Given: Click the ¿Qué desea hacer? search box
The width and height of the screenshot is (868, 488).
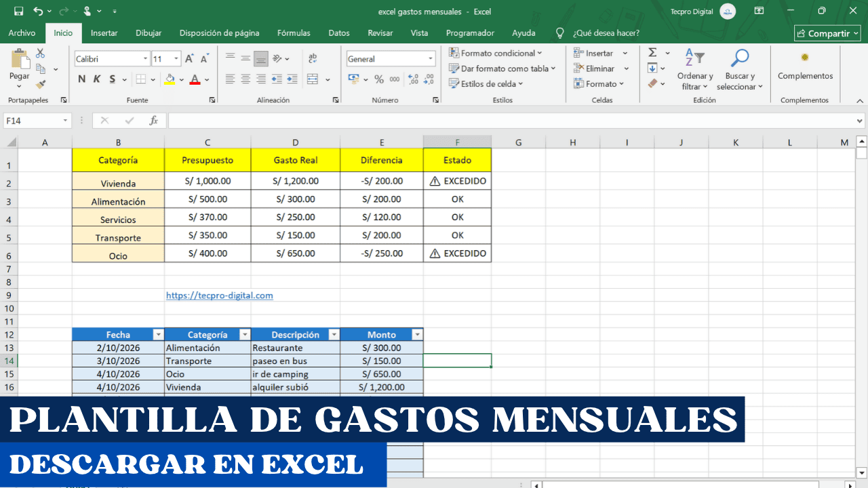Looking at the screenshot, I should (606, 33).
